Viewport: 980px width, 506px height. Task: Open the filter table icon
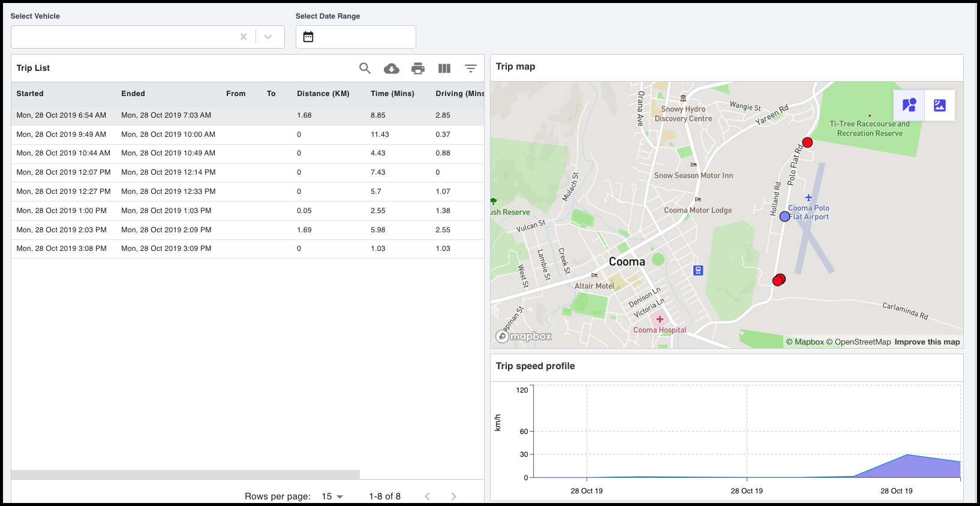coord(471,68)
